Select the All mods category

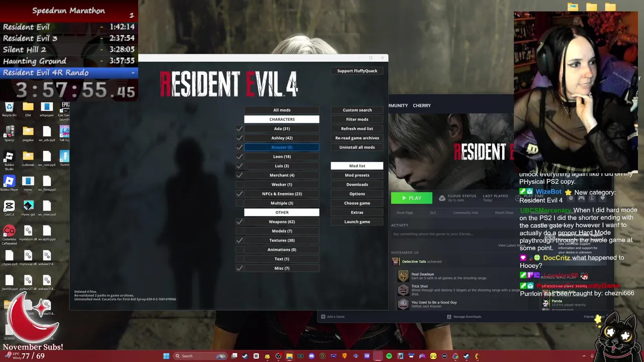pyautogui.click(x=282, y=110)
